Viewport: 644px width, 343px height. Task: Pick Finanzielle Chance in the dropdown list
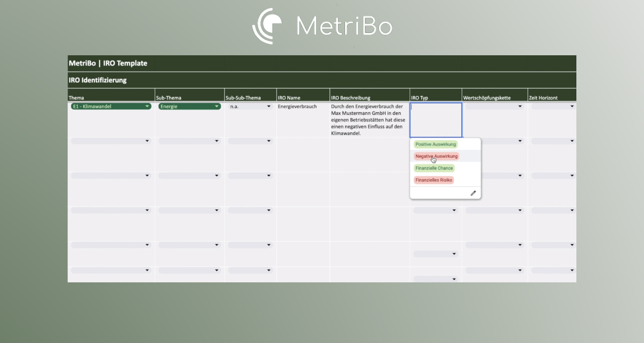click(x=434, y=168)
